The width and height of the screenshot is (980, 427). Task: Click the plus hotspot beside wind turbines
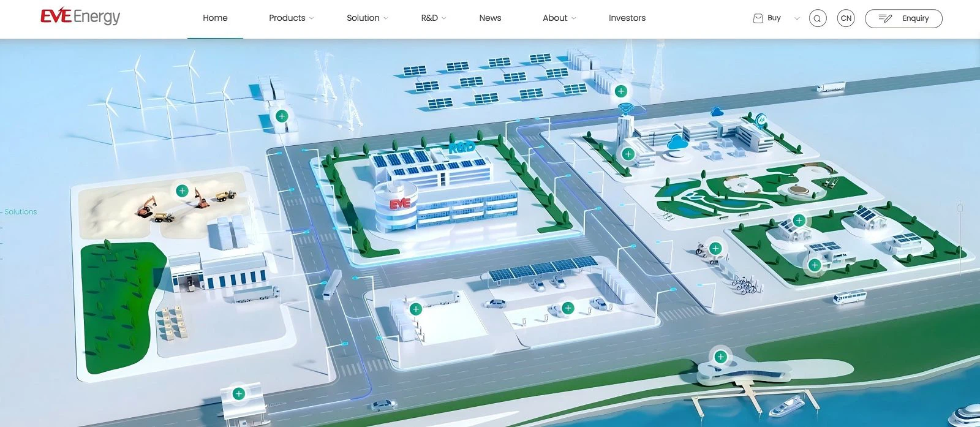282,116
